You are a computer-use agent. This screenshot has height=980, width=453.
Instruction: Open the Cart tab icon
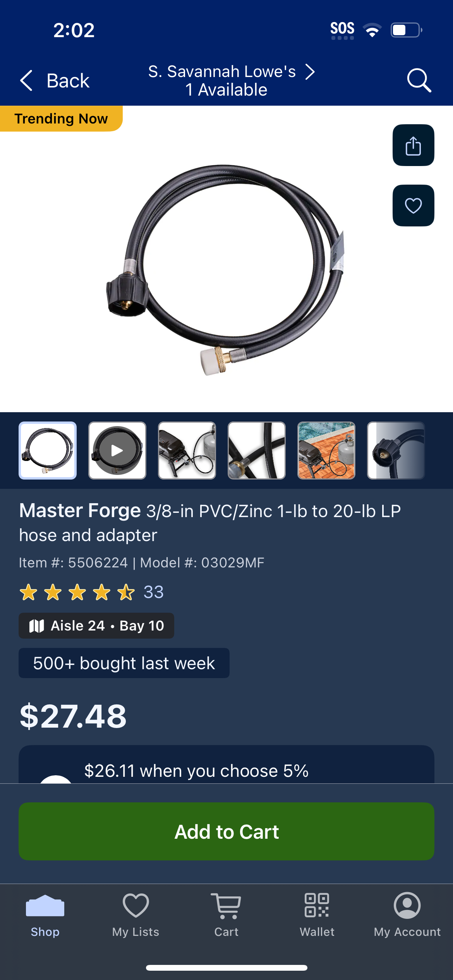pyautogui.click(x=226, y=915)
